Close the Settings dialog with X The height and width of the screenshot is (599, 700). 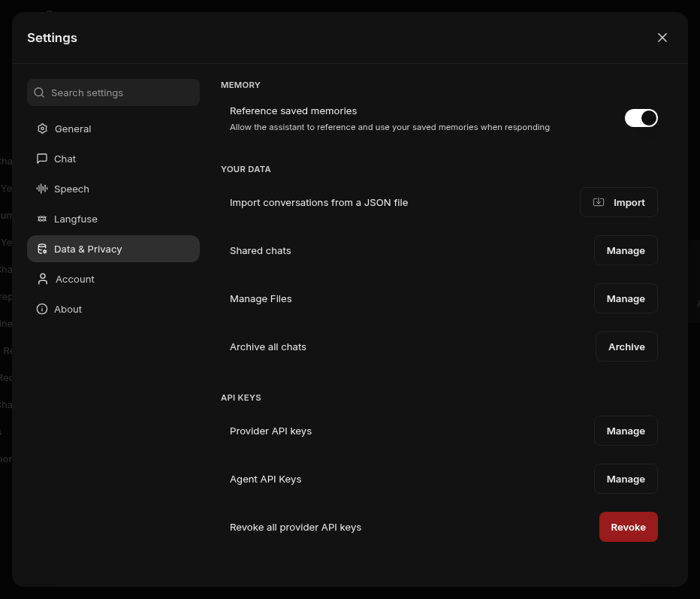(x=662, y=38)
